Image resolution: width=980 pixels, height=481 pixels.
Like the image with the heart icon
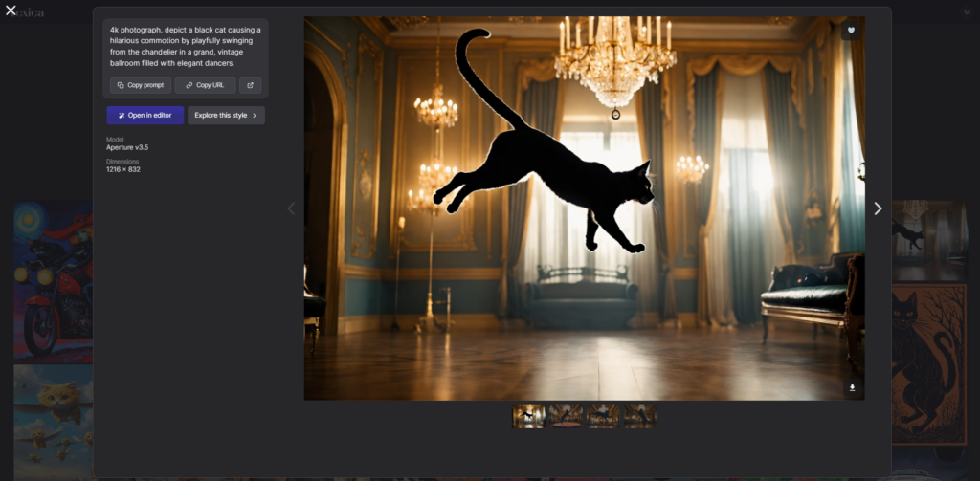(851, 31)
